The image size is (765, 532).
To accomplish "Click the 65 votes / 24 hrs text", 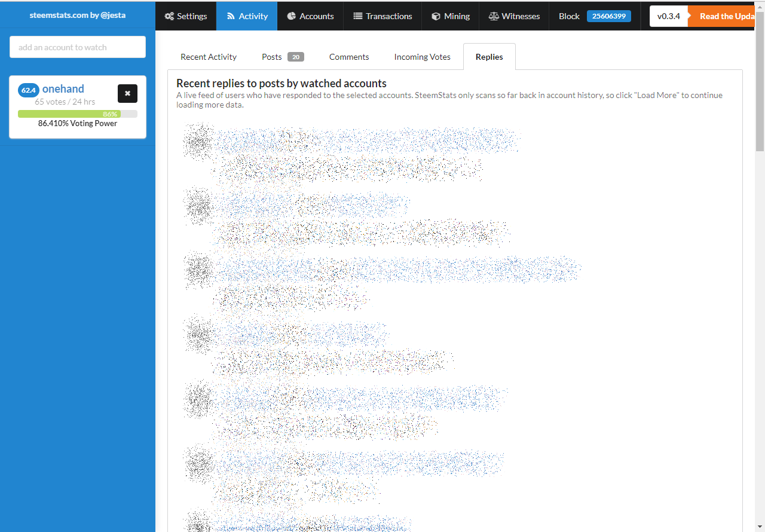I will 65,102.
